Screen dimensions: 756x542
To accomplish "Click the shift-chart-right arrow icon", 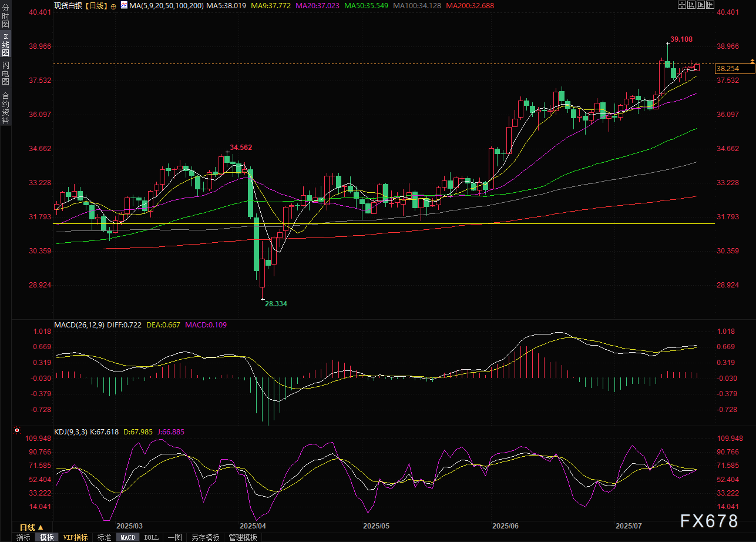I will [710, 5].
